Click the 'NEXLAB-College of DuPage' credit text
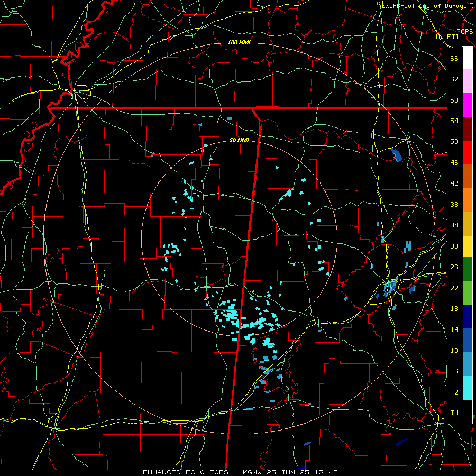476x476 pixels. tap(423, 6)
